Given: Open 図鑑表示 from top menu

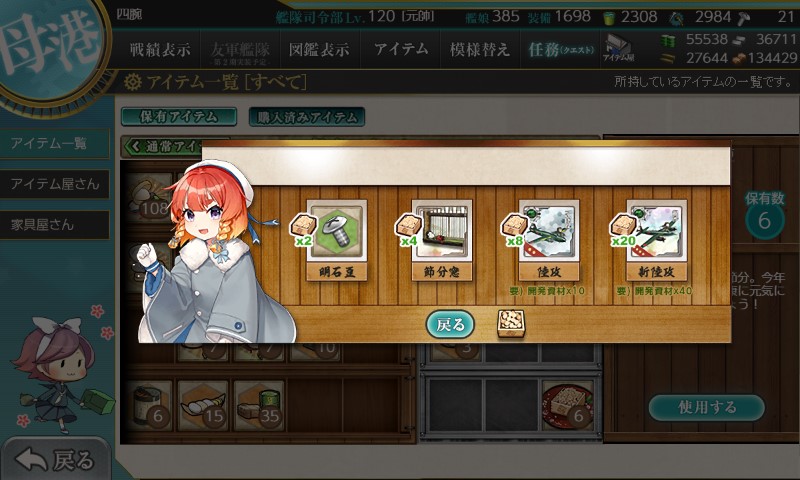Looking at the screenshot, I should click(319, 49).
